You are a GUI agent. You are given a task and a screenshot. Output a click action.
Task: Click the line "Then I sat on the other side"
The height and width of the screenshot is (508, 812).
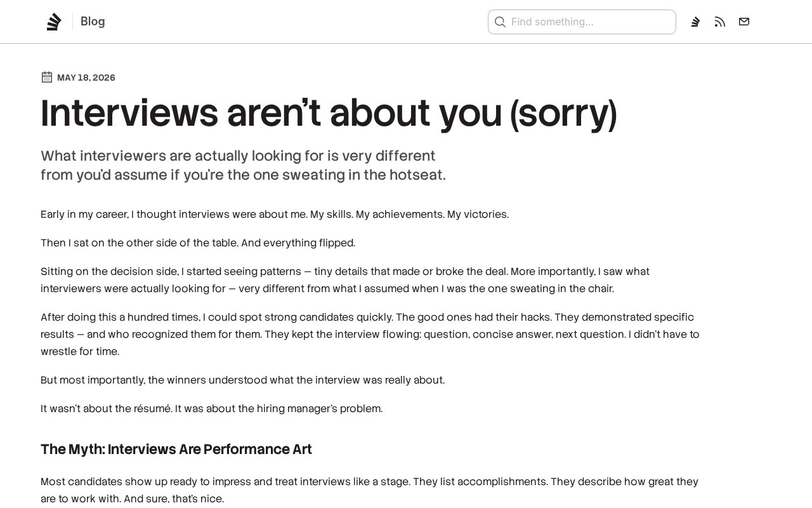pyautogui.click(x=198, y=243)
